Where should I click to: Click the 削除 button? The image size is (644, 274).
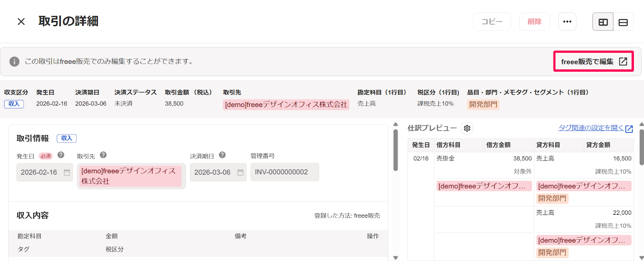[535, 22]
